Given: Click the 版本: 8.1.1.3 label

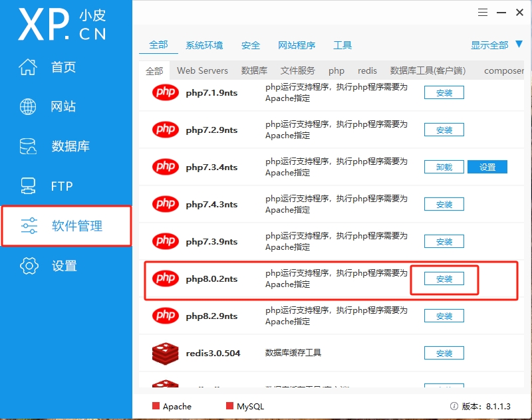Looking at the screenshot, I should 486,406.
